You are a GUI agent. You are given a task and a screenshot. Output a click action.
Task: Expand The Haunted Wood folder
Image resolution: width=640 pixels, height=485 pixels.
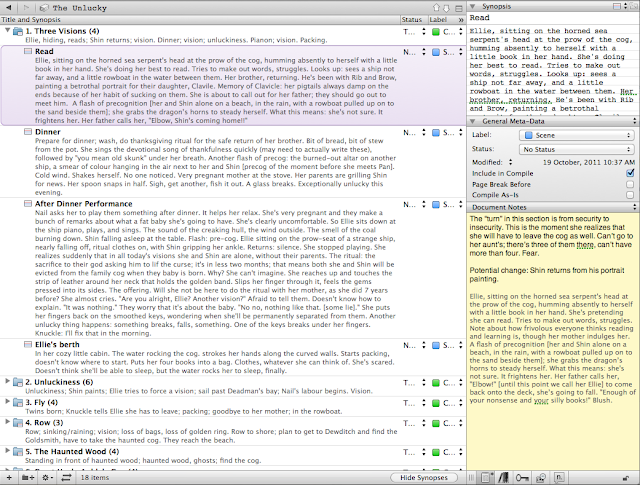point(7,451)
